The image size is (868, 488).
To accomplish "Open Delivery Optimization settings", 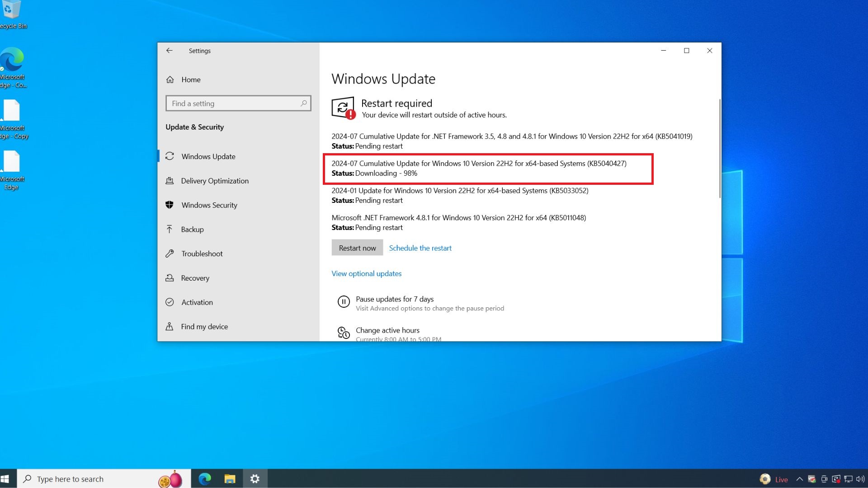I will point(215,181).
